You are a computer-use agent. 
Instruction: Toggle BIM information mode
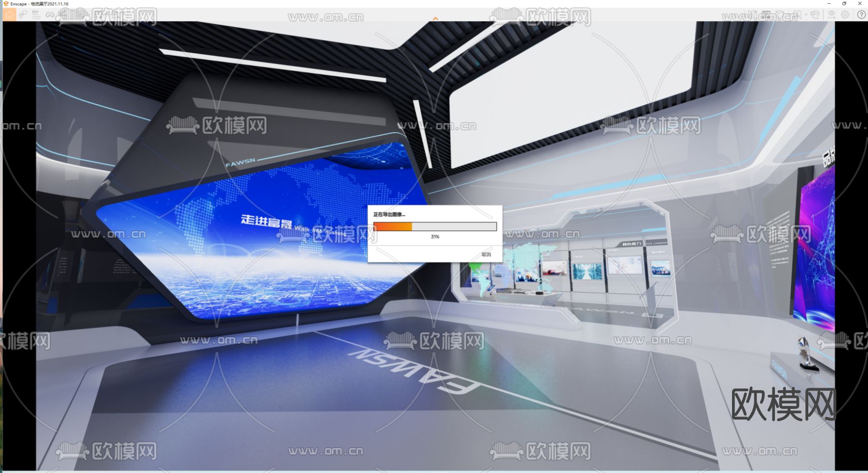pos(35,14)
